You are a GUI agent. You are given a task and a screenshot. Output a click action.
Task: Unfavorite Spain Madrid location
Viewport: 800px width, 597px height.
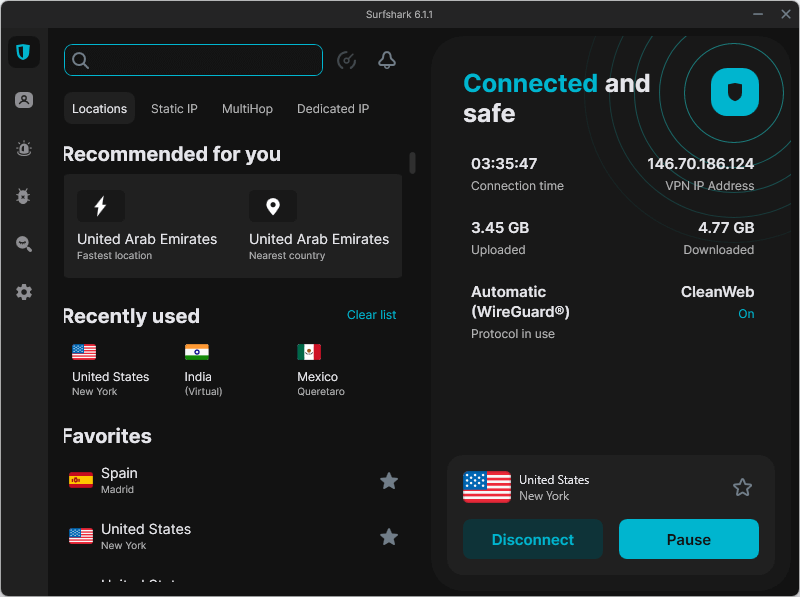point(389,481)
